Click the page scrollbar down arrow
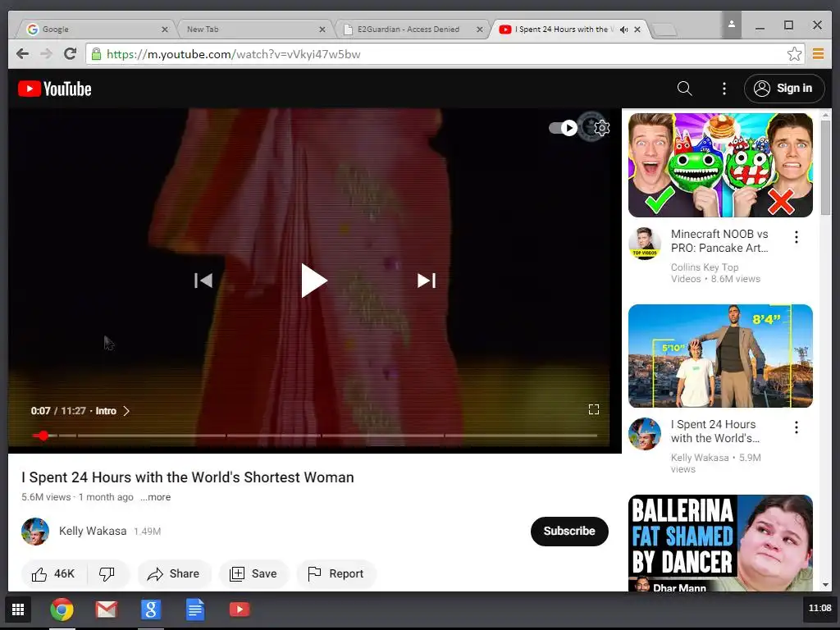The image size is (840, 630). (825, 585)
